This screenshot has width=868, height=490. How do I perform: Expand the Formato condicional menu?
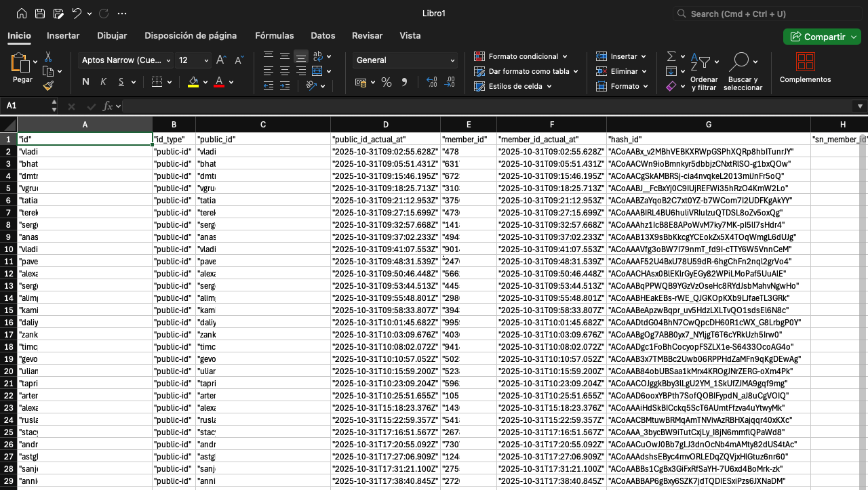click(521, 56)
